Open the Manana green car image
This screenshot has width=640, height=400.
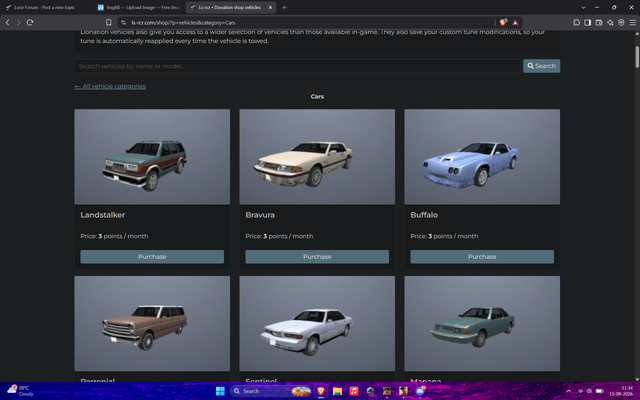point(482,323)
